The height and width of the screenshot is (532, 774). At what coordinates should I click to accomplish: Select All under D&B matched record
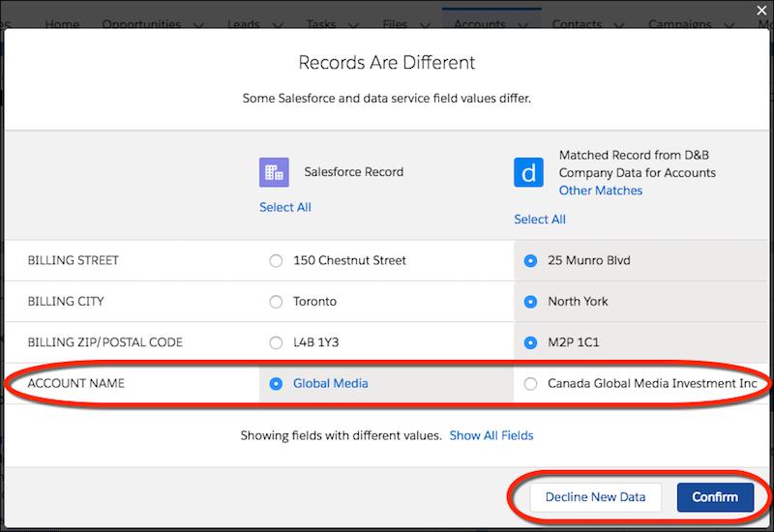(x=540, y=220)
